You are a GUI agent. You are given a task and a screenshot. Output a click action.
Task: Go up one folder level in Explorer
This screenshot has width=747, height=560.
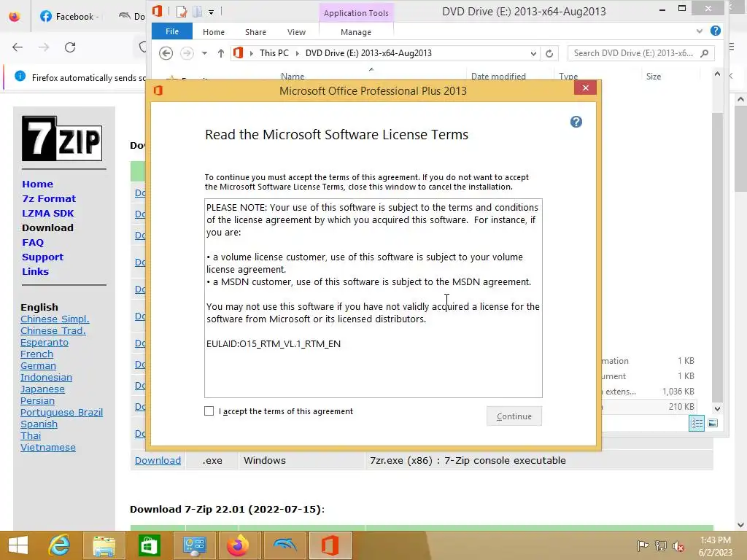point(220,53)
